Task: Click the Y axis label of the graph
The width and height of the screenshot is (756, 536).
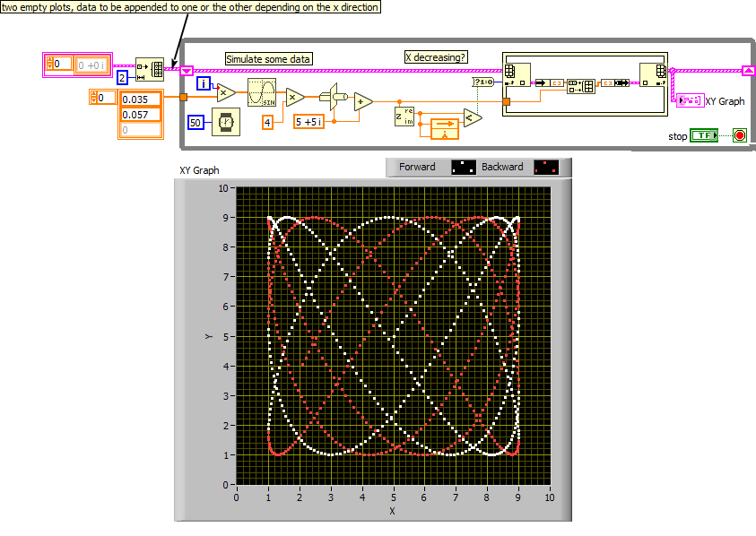Action: (208, 336)
